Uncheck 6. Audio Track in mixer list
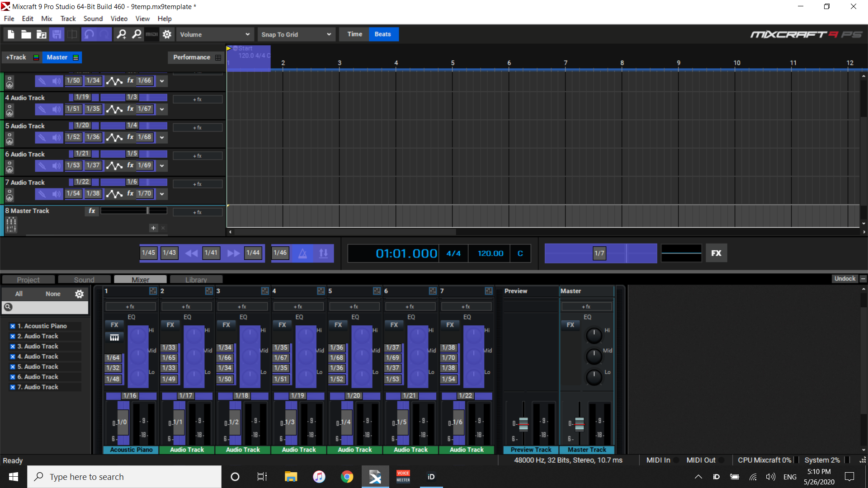868x488 pixels. (x=13, y=377)
